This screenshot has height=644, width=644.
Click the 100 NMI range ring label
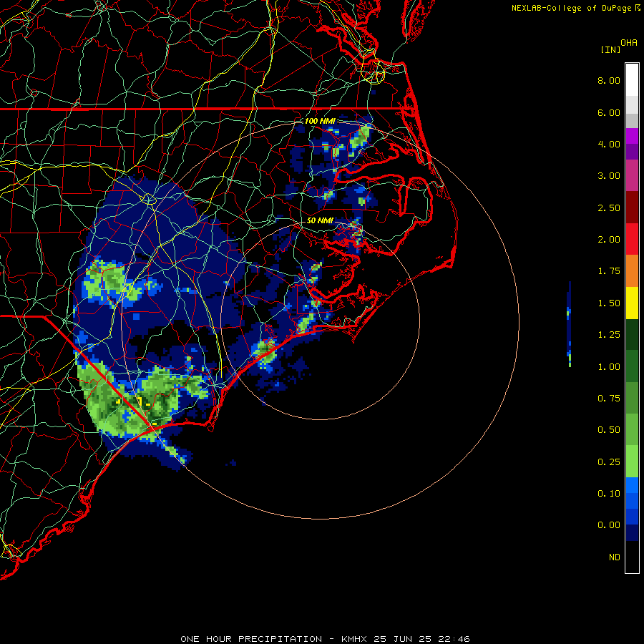click(320, 121)
